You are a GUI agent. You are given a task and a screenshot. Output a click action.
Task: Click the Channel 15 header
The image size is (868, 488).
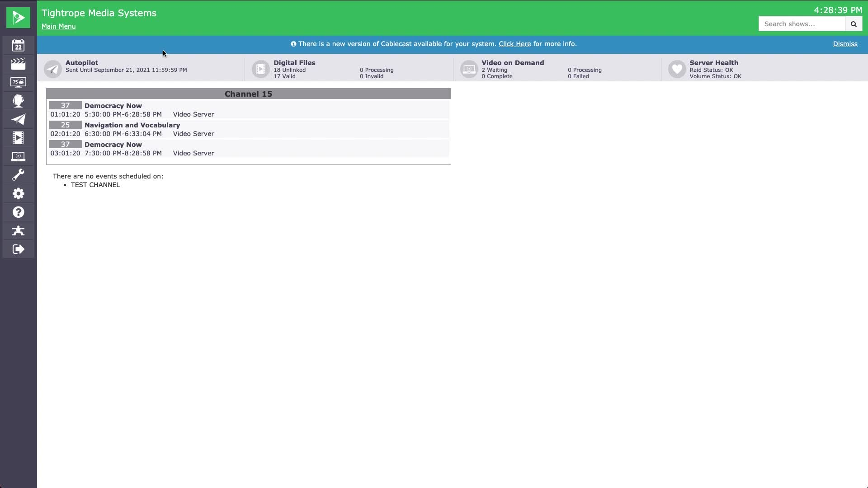click(248, 94)
